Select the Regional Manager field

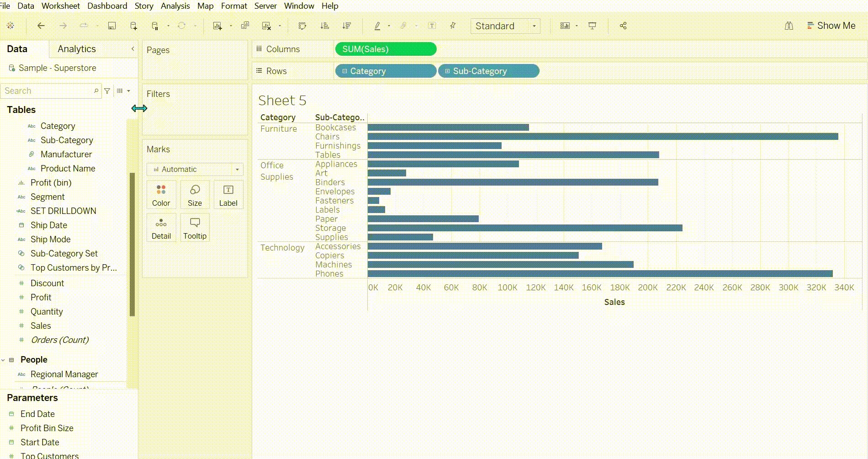(64, 374)
